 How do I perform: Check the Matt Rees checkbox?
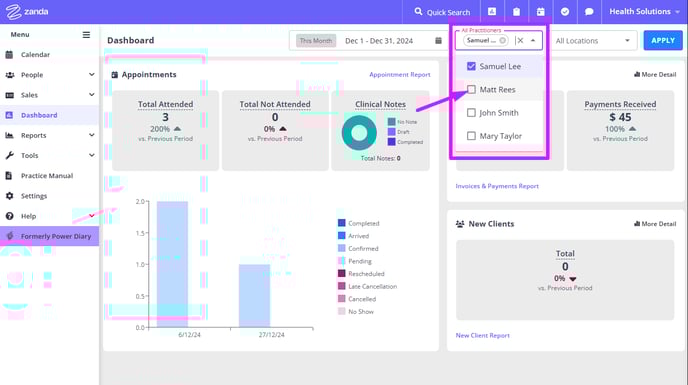471,90
